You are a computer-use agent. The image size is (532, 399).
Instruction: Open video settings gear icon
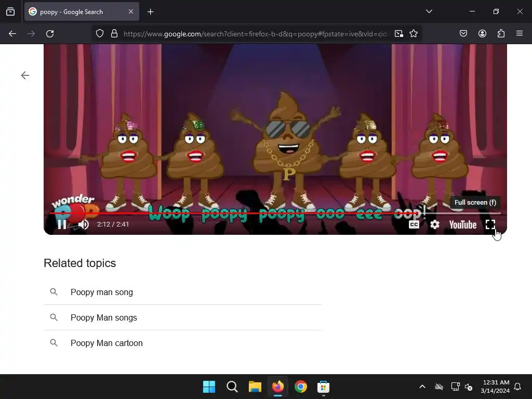435,224
